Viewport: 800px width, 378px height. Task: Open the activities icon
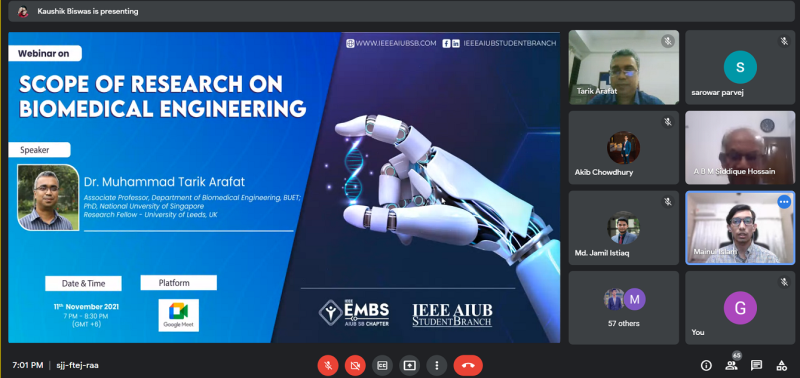tap(781, 365)
